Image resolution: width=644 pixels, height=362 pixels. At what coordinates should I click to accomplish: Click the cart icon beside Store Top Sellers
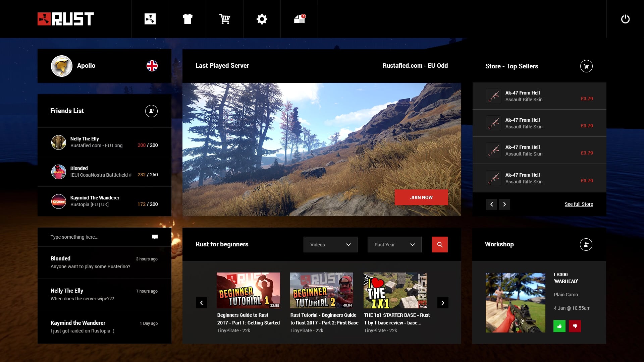(586, 66)
